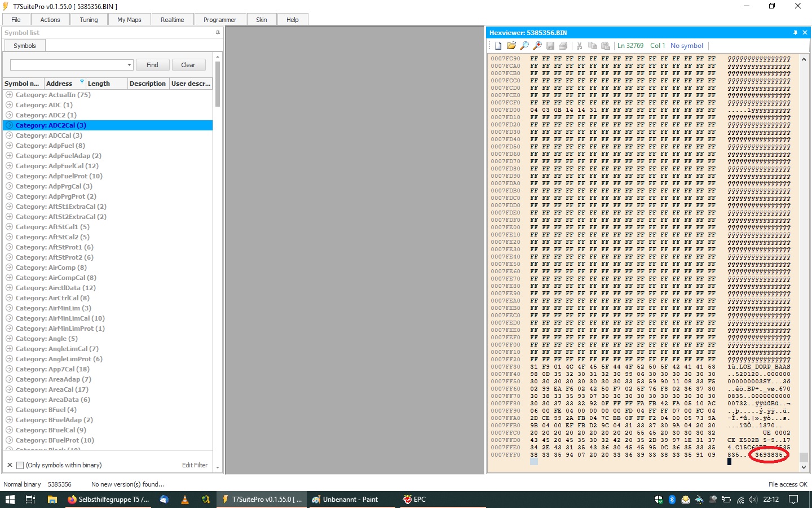
Task: Click the Clear button
Action: click(x=188, y=65)
